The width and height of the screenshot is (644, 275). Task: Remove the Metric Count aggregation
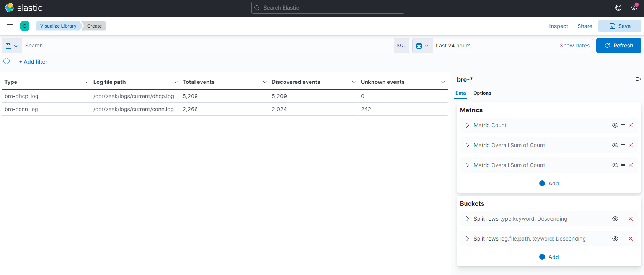point(631,125)
